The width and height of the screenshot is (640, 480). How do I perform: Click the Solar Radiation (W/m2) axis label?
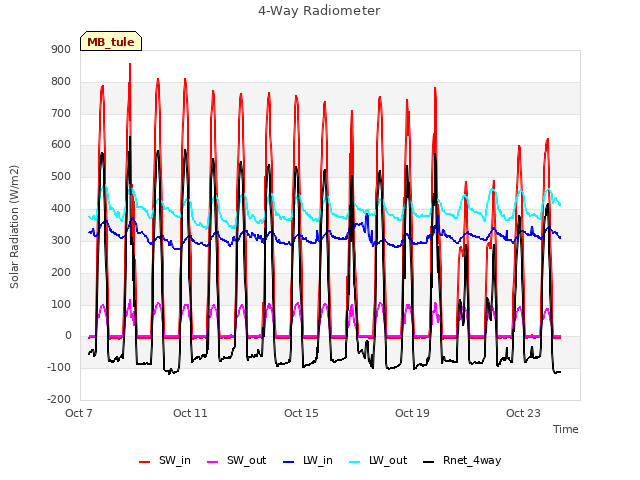(14, 227)
